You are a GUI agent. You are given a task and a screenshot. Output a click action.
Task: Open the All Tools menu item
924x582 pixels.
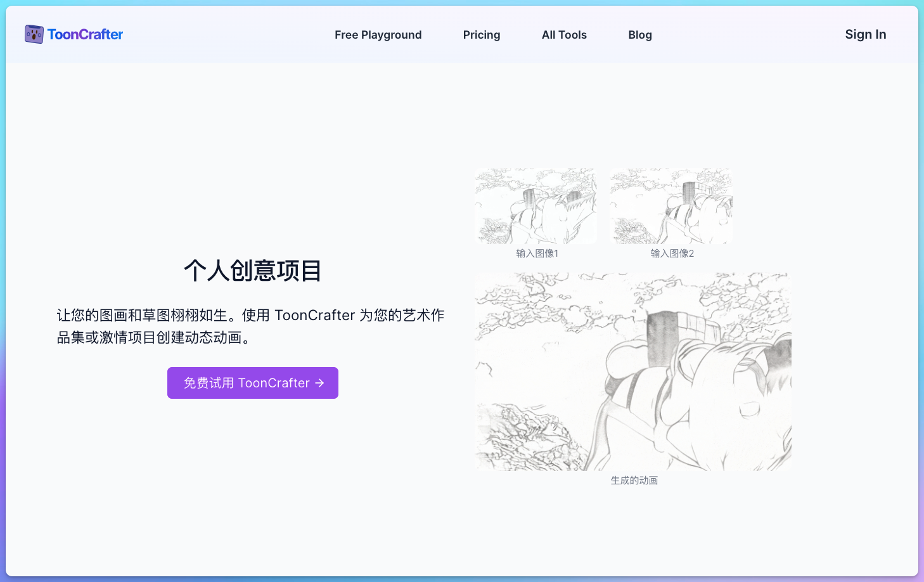(564, 35)
